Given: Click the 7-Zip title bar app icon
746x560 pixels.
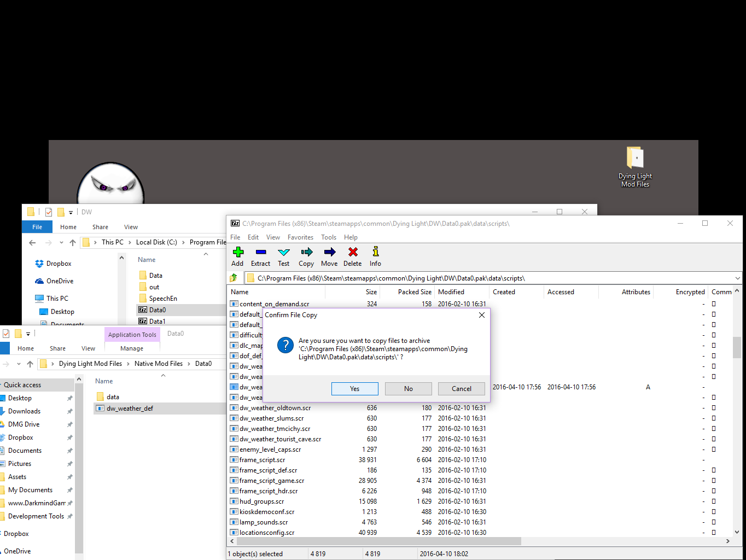Looking at the screenshot, I should [235, 223].
